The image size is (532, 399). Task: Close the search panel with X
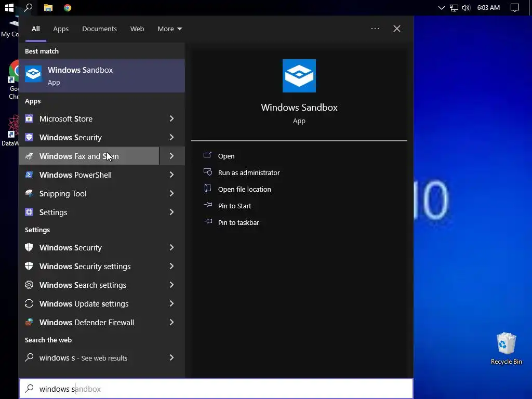[x=396, y=29]
